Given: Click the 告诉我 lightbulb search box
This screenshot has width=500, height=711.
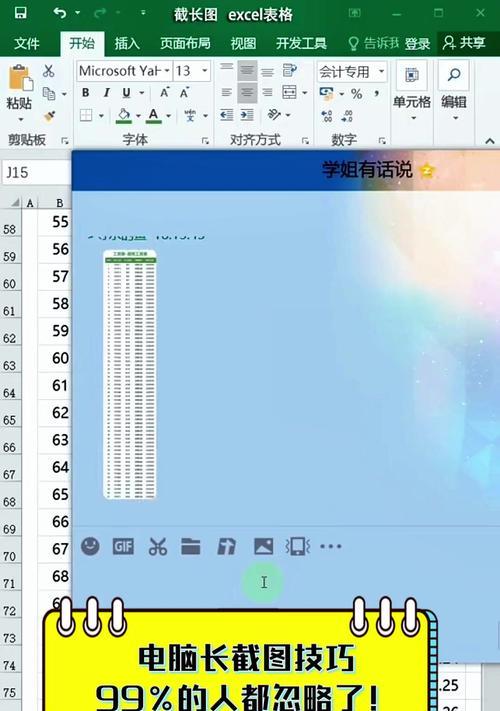Looking at the screenshot, I should pos(374,44).
